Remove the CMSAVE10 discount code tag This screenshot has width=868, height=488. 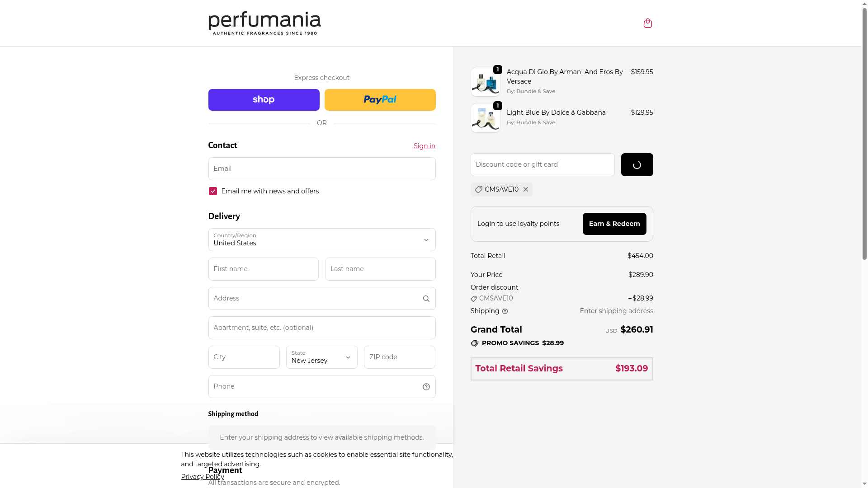click(526, 190)
